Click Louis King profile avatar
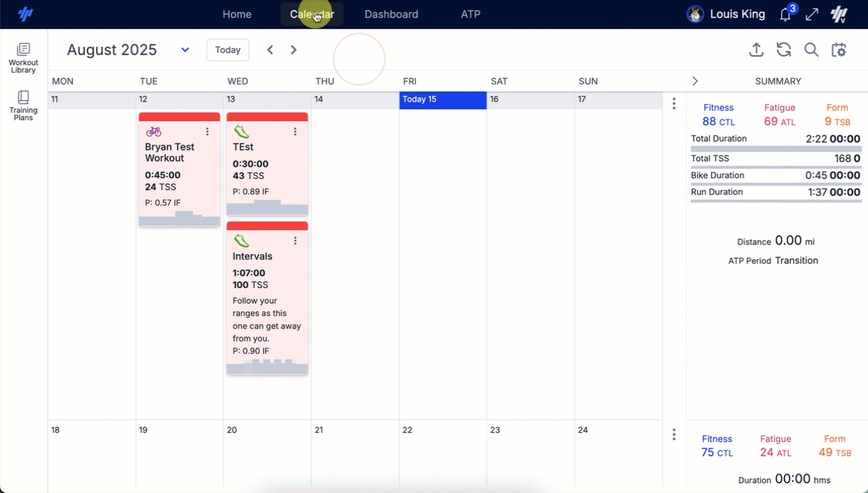This screenshot has width=868, height=493. [x=695, y=14]
